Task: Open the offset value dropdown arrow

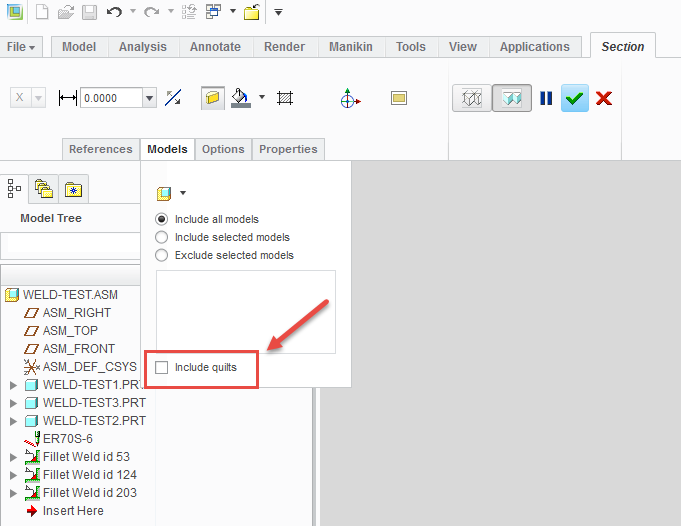Action: tap(149, 98)
